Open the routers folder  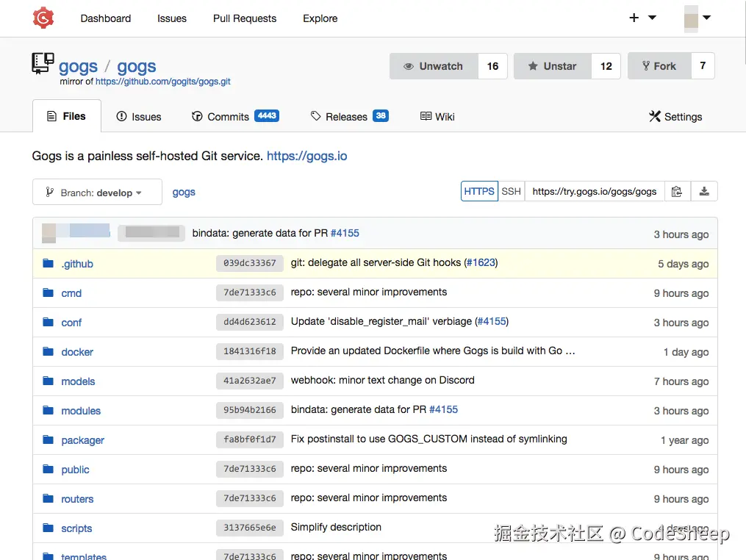click(78, 499)
